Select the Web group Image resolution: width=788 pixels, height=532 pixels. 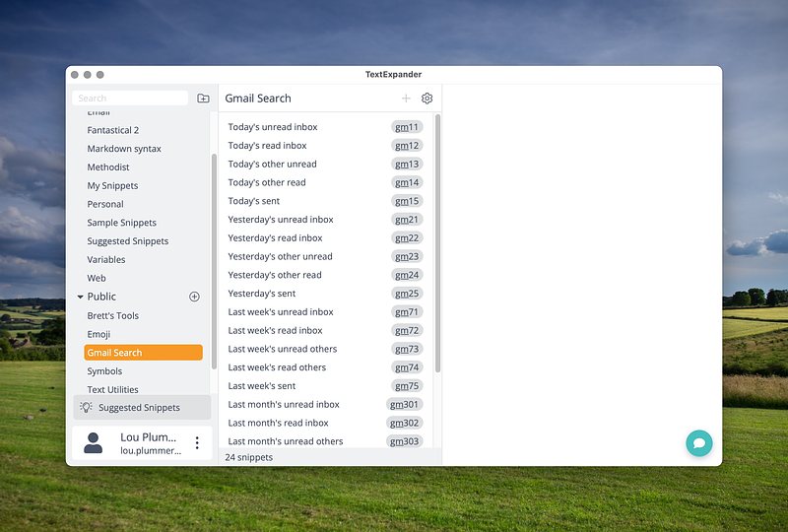coord(97,278)
